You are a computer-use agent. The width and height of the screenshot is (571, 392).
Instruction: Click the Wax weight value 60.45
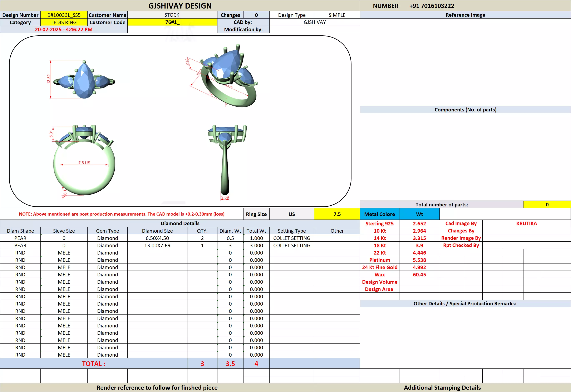(x=419, y=275)
